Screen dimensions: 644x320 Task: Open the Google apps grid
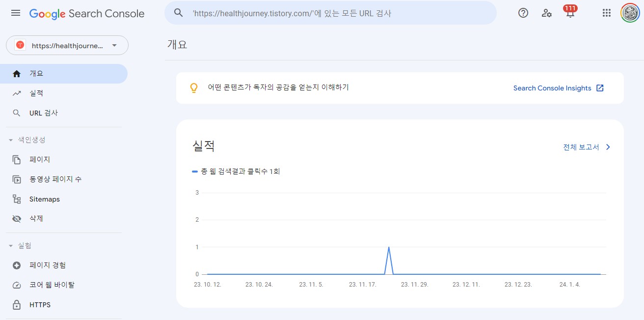(x=607, y=13)
